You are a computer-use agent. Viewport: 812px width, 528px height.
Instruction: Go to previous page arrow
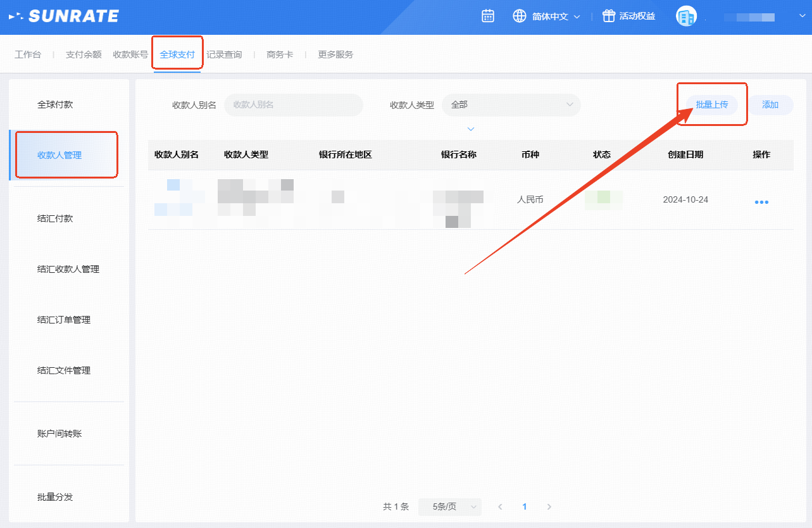click(500, 507)
